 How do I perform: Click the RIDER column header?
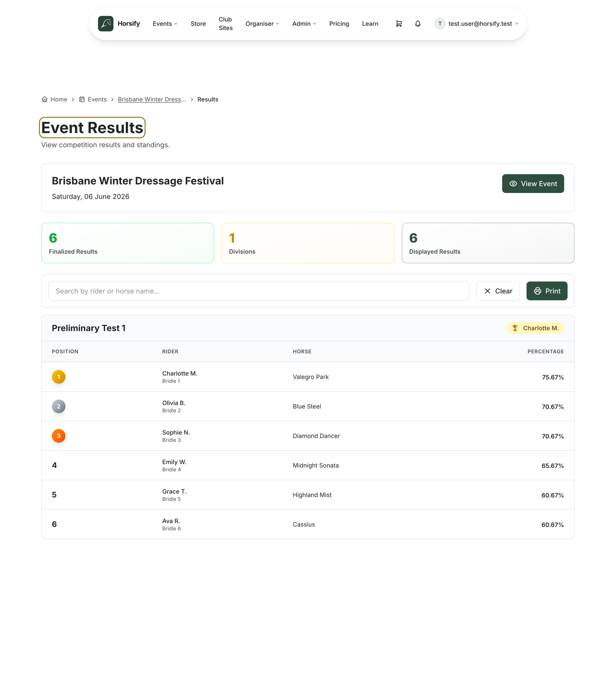pyautogui.click(x=170, y=352)
